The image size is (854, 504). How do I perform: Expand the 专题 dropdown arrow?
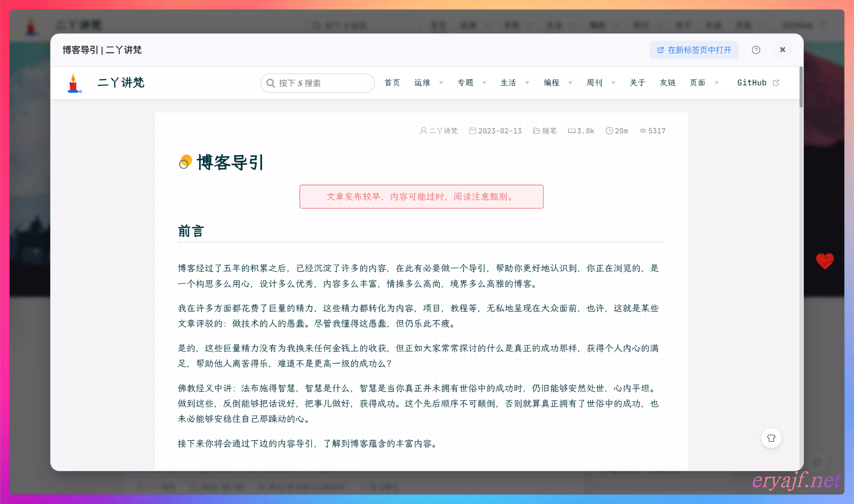point(484,83)
